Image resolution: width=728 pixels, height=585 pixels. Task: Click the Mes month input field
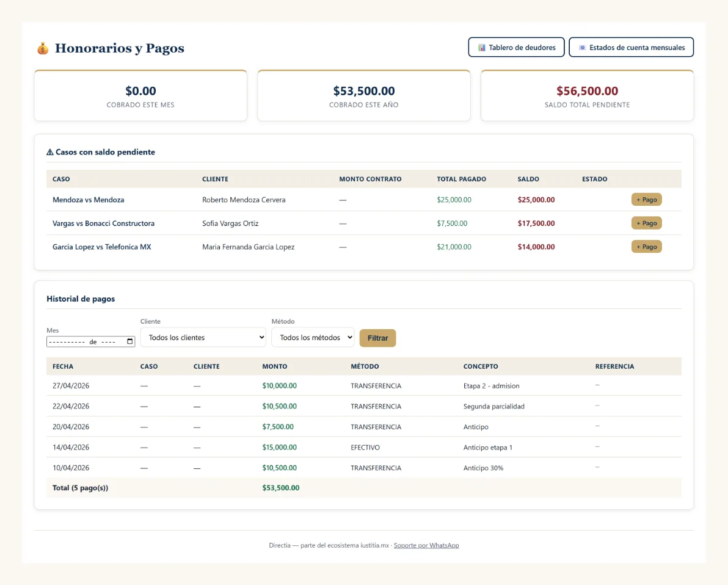pyautogui.click(x=90, y=342)
